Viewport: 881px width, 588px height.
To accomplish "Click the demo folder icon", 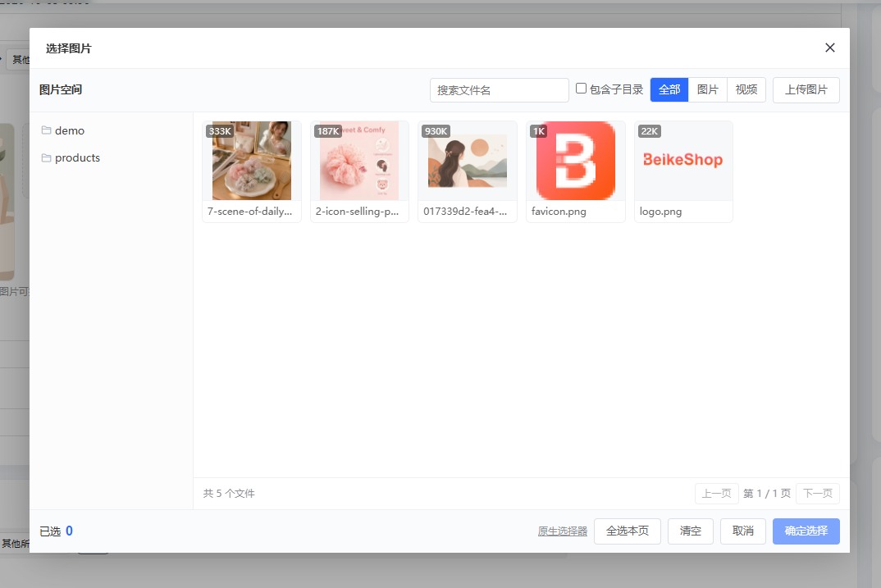I will (46, 130).
